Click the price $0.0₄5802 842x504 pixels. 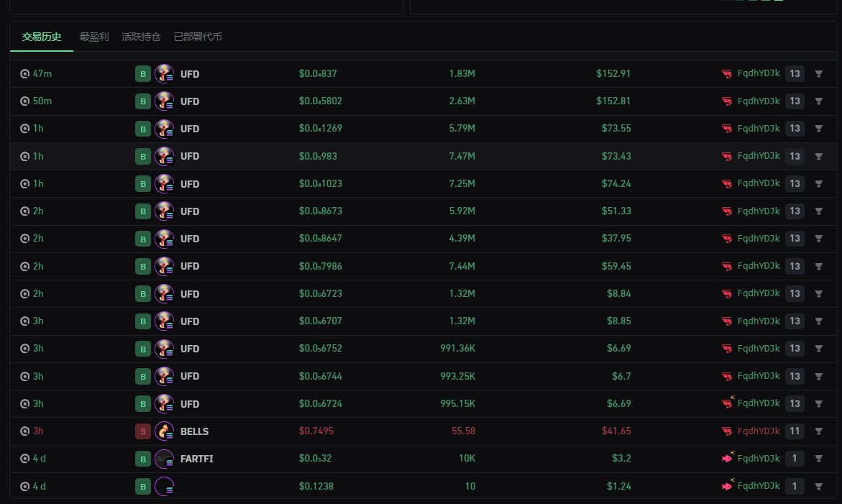[321, 101]
